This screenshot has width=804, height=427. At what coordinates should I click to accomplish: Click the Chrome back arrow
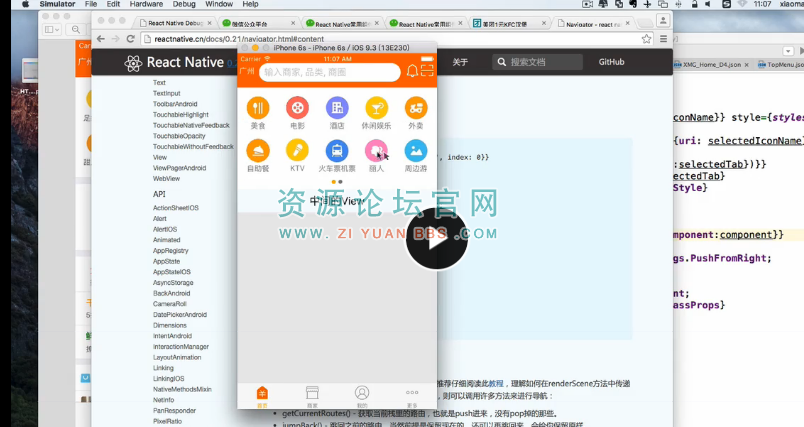101,39
